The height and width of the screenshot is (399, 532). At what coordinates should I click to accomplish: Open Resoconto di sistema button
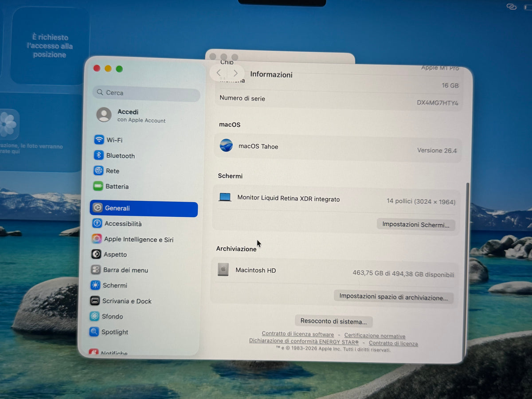pyautogui.click(x=334, y=321)
